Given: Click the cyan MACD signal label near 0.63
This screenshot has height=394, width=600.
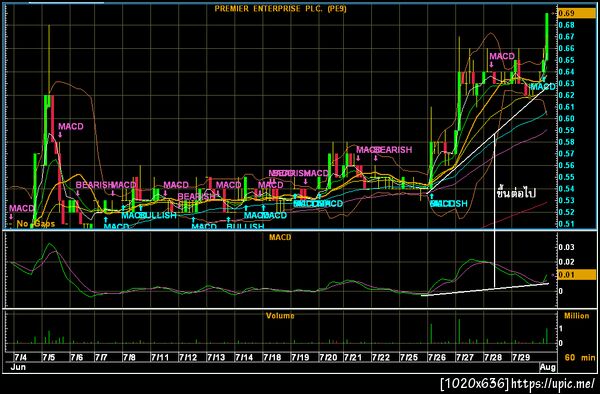Looking at the screenshot, I should [x=543, y=87].
